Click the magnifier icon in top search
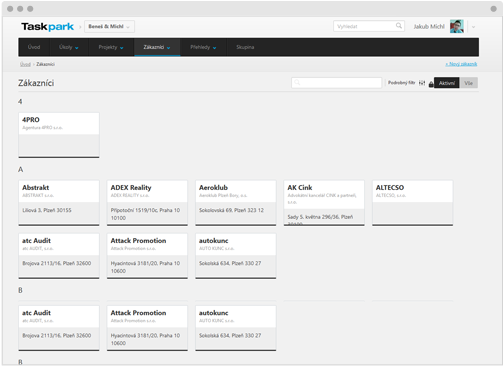The width and height of the screenshot is (504, 367). 399,26
